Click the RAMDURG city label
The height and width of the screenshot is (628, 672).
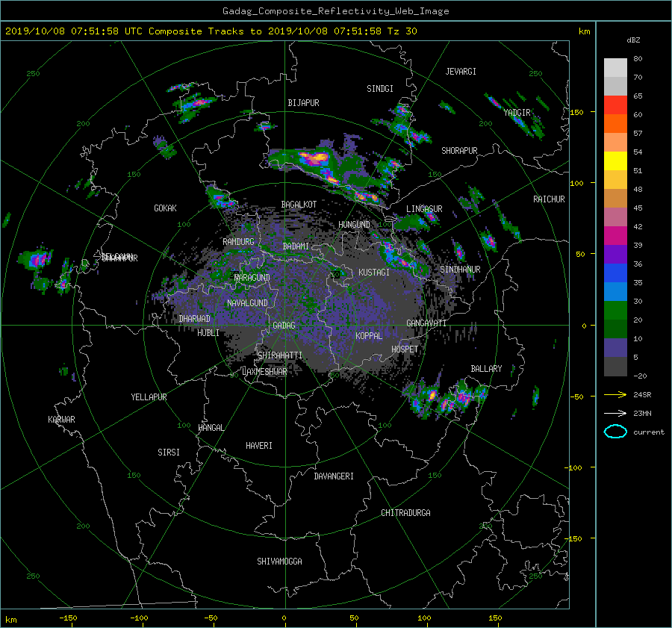[x=238, y=242]
